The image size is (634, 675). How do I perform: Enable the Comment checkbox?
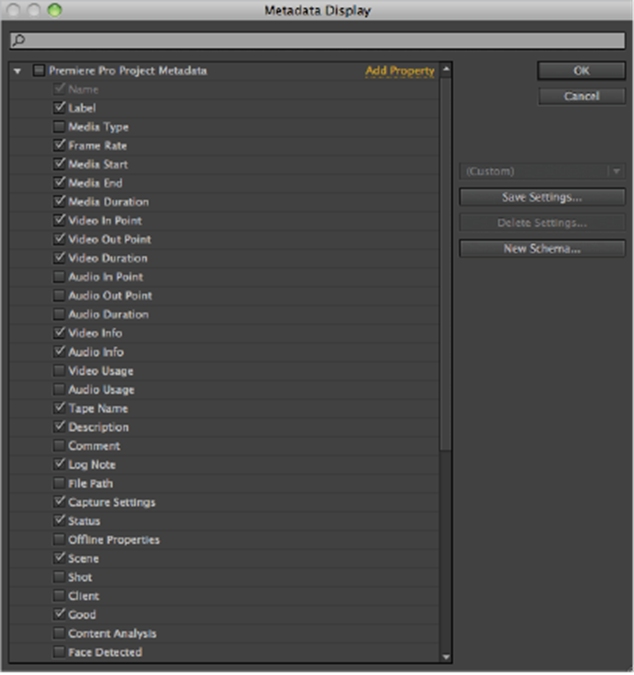click(x=59, y=446)
